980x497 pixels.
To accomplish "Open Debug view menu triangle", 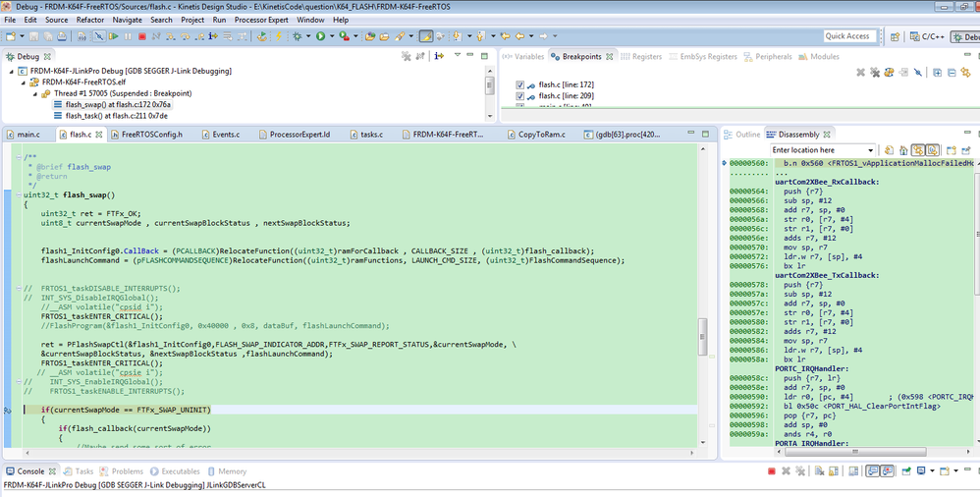I will click(x=458, y=56).
